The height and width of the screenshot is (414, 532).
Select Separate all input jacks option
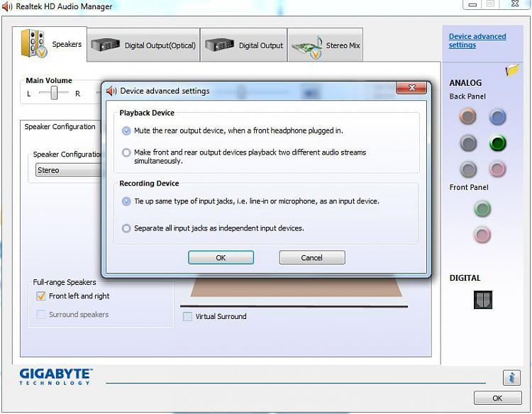126,228
